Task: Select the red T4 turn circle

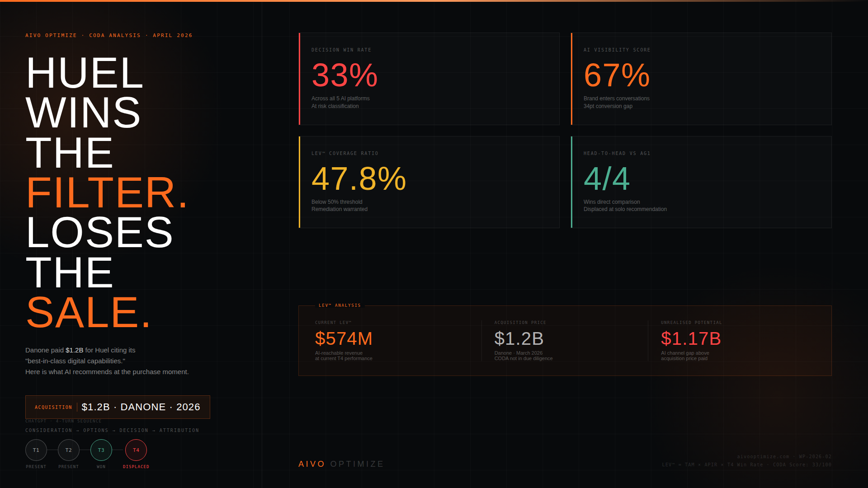Action: (136, 450)
